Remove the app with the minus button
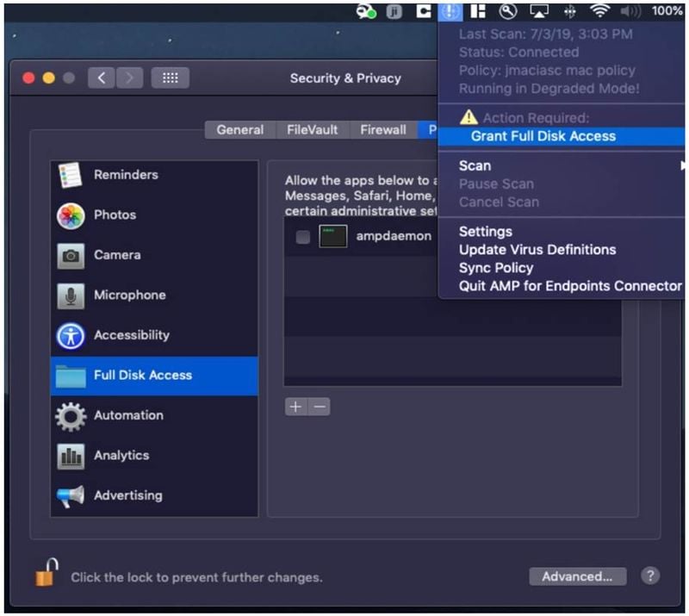Screen dimensions: 689x616 point(319,407)
